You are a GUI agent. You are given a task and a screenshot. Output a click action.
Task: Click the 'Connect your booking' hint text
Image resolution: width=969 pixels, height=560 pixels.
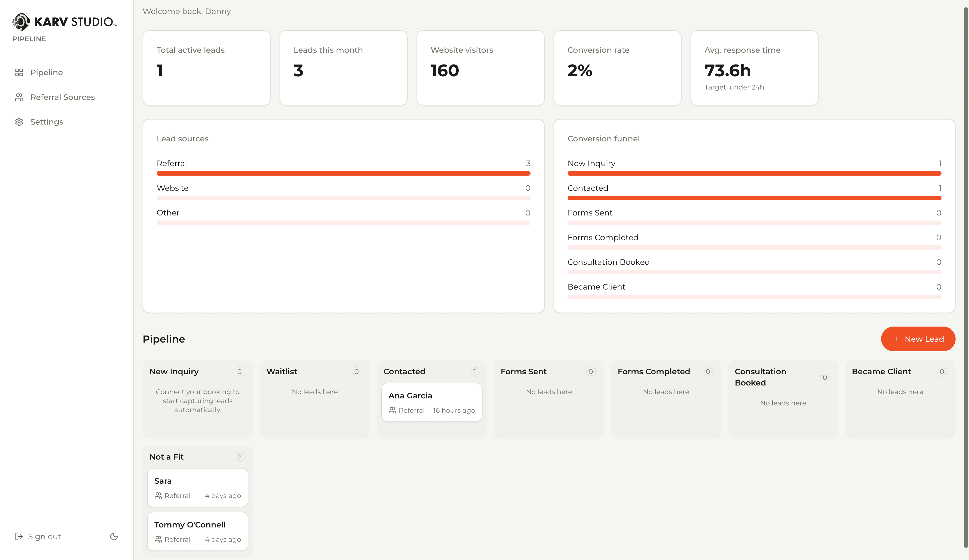point(197,400)
